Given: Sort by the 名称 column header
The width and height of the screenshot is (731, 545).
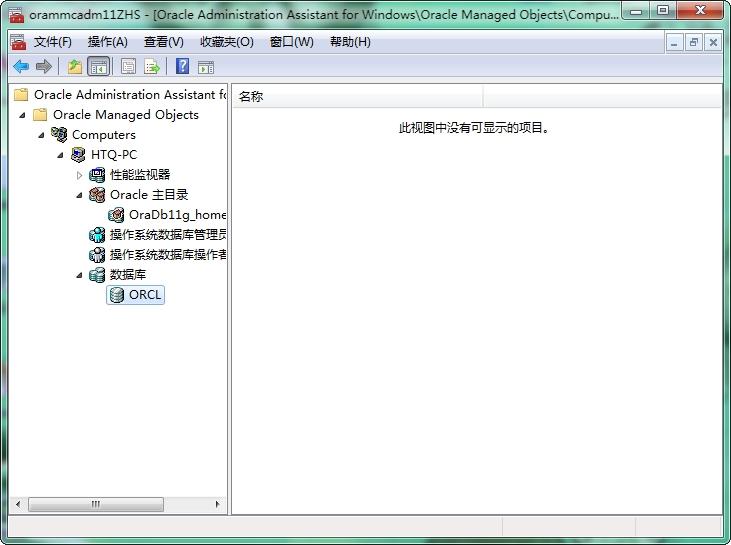Looking at the screenshot, I should click(358, 97).
